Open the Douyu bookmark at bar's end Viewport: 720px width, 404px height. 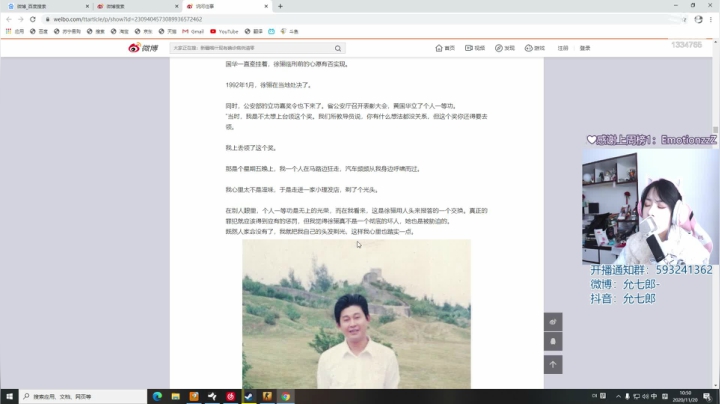pyautogui.click(x=289, y=31)
